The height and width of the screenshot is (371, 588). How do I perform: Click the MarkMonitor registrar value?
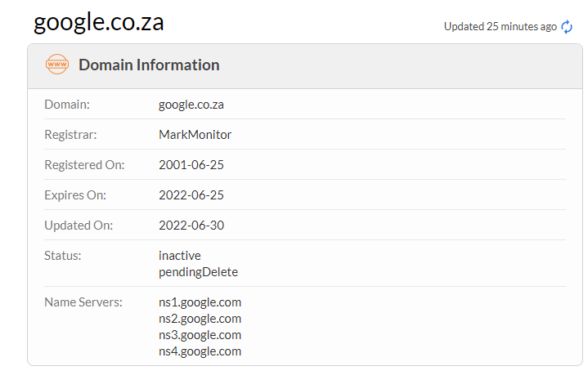coord(195,135)
